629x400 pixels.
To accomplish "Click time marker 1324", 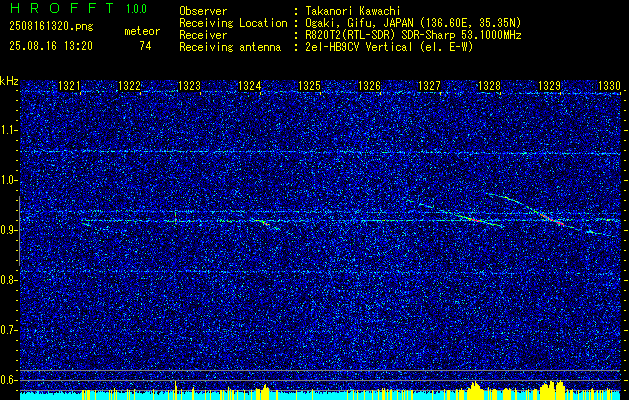I will click(249, 86).
